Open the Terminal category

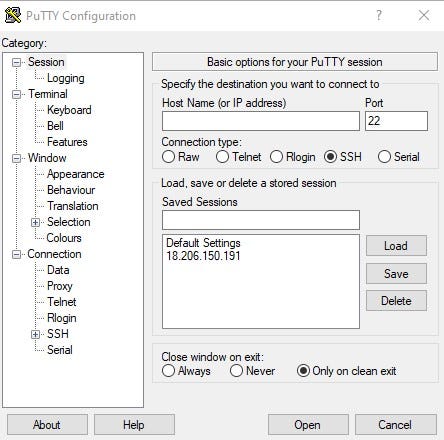[48, 94]
